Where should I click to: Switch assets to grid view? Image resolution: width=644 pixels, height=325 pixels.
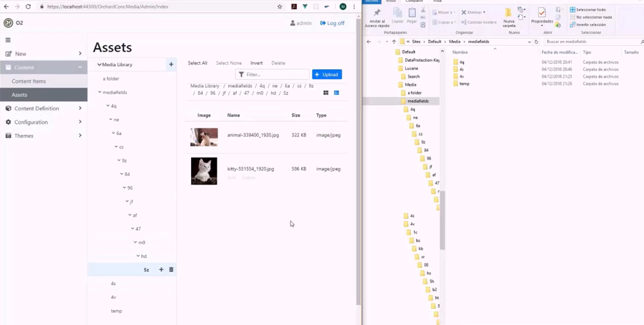[x=326, y=93]
